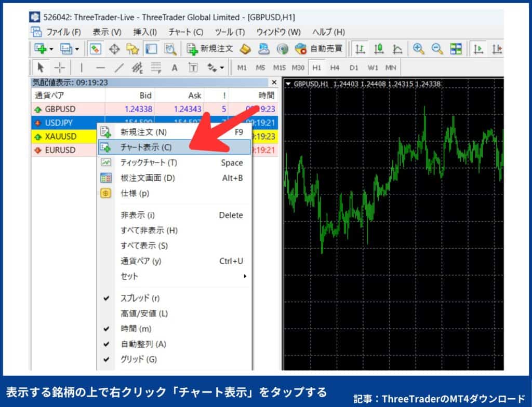The height and width of the screenshot is (407, 532).
Task: Open the new chart dropdown arrow
Action: click(x=51, y=49)
